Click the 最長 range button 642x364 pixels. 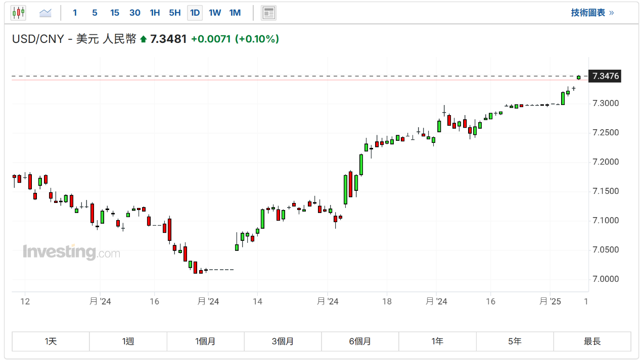coord(592,341)
